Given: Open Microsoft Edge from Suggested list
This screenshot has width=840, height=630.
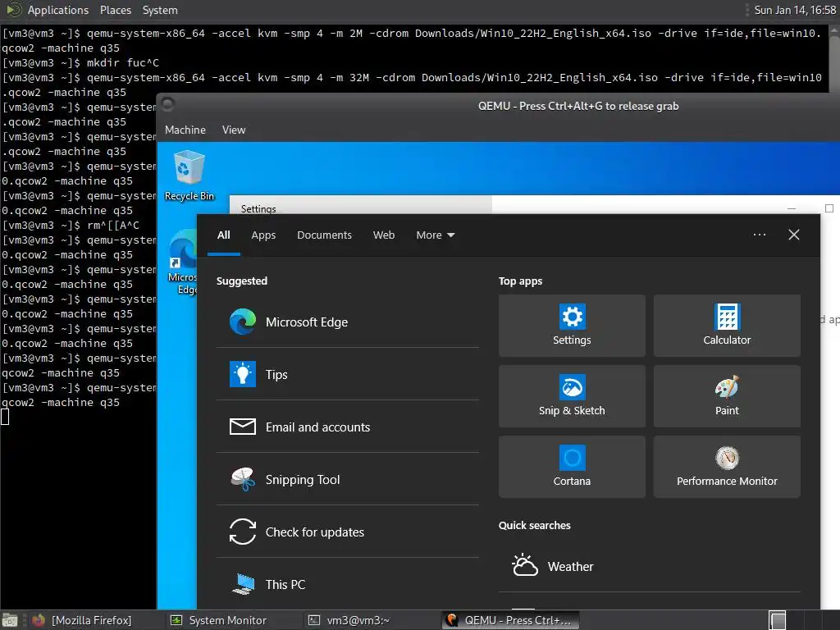Looking at the screenshot, I should coord(347,322).
